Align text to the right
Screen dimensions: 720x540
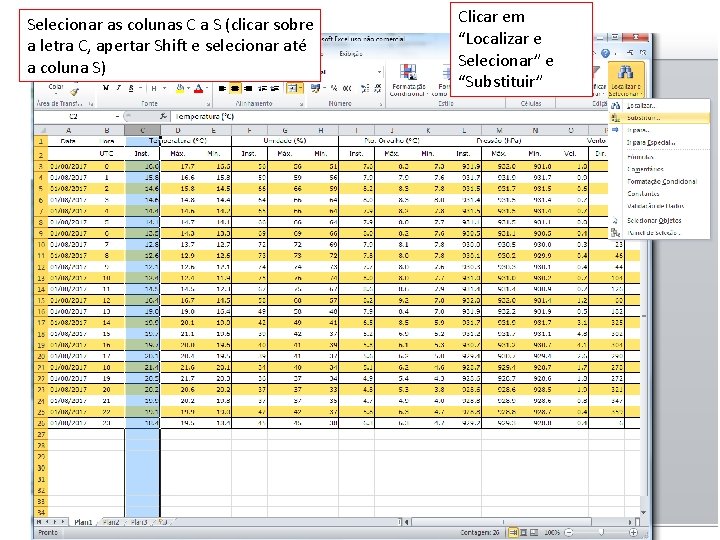[x=248, y=88]
